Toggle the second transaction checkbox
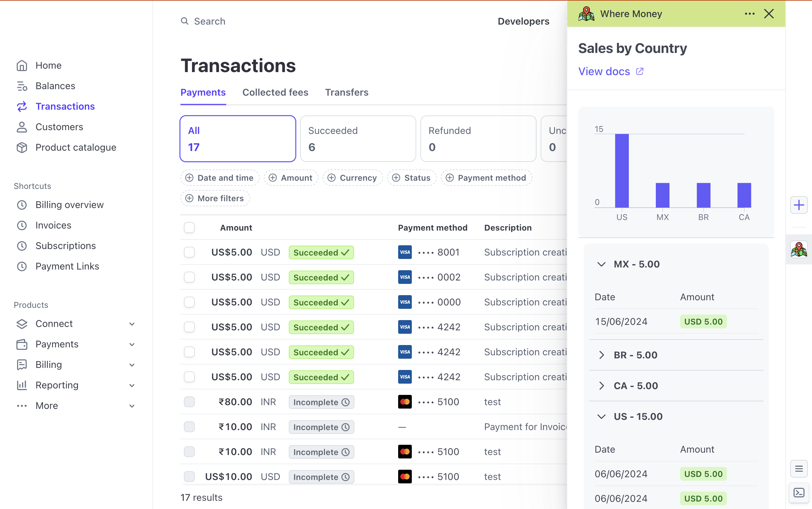The width and height of the screenshot is (812, 509). [x=190, y=277]
